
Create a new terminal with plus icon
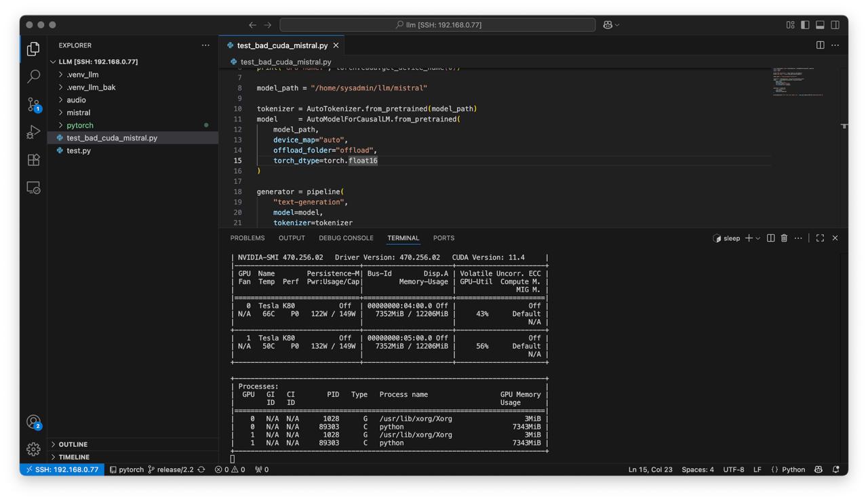(x=749, y=238)
